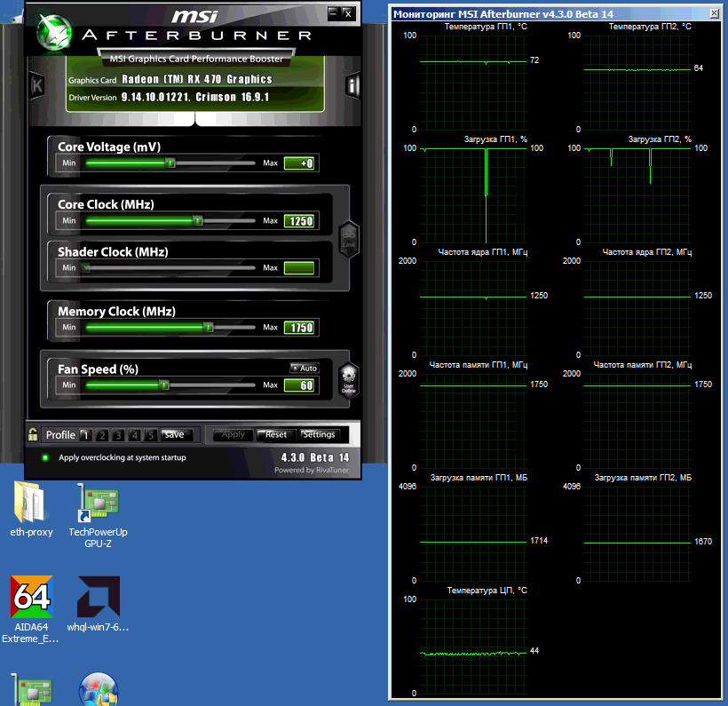Select profile slot 1

tap(85, 435)
